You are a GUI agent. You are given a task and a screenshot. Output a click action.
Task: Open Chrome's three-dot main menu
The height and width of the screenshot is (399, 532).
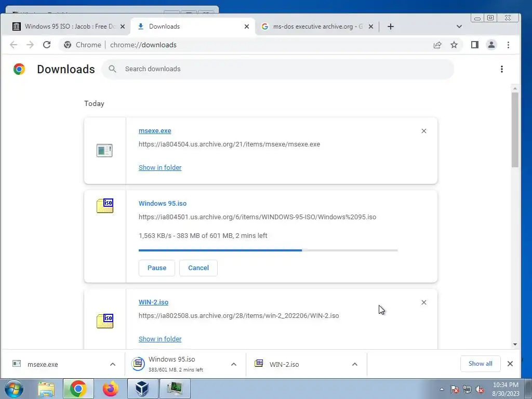[x=508, y=45]
